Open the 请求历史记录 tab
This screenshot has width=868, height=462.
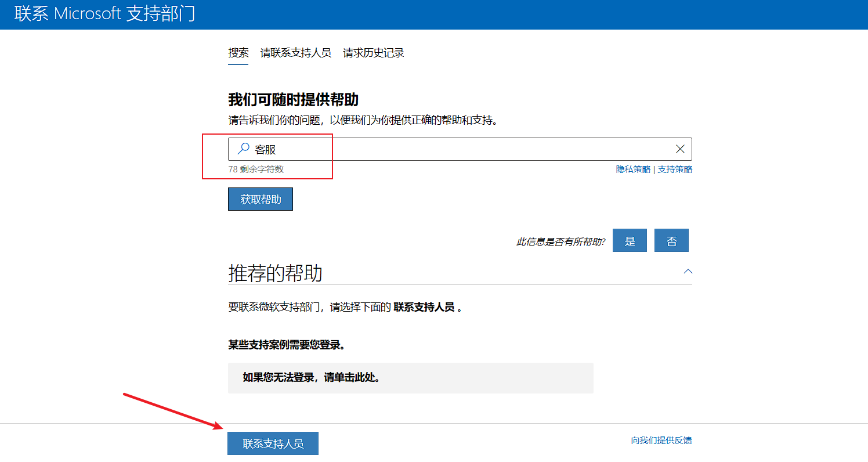(374, 53)
